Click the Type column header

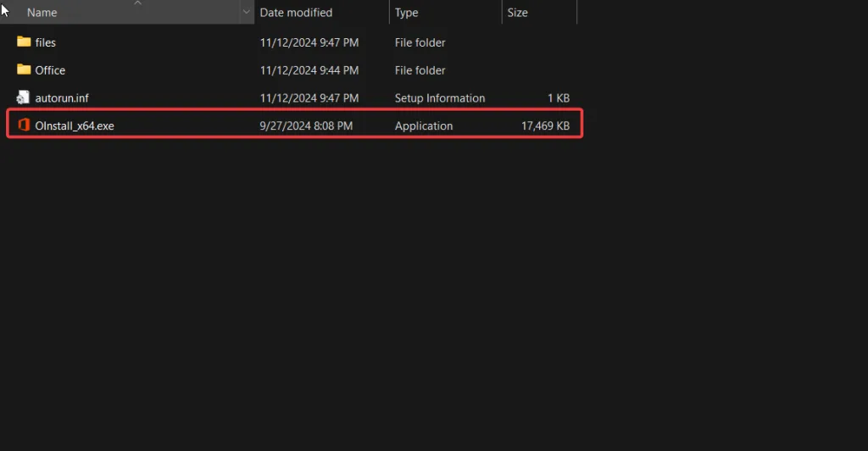click(x=407, y=13)
